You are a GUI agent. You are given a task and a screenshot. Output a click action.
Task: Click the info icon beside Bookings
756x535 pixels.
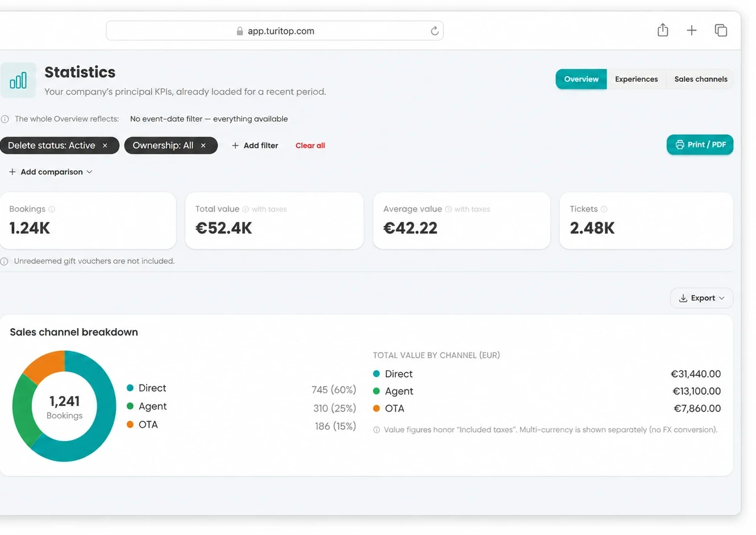tap(52, 209)
